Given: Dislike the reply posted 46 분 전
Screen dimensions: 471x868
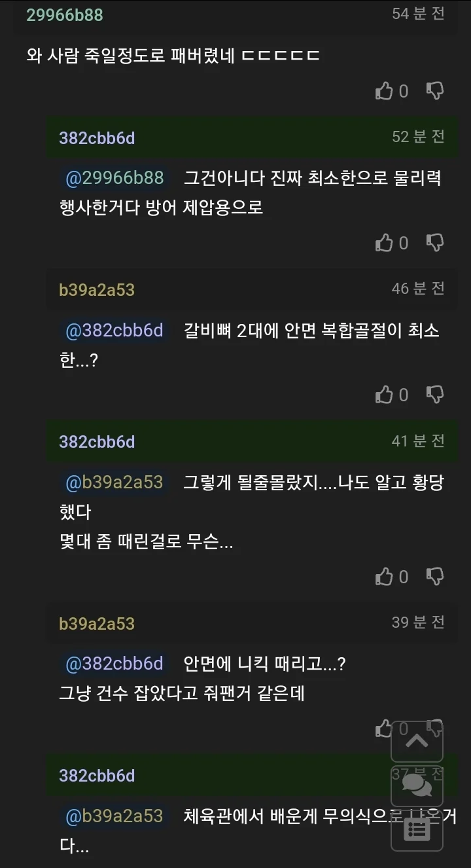Looking at the screenshot, I should [x=435, y=395].
